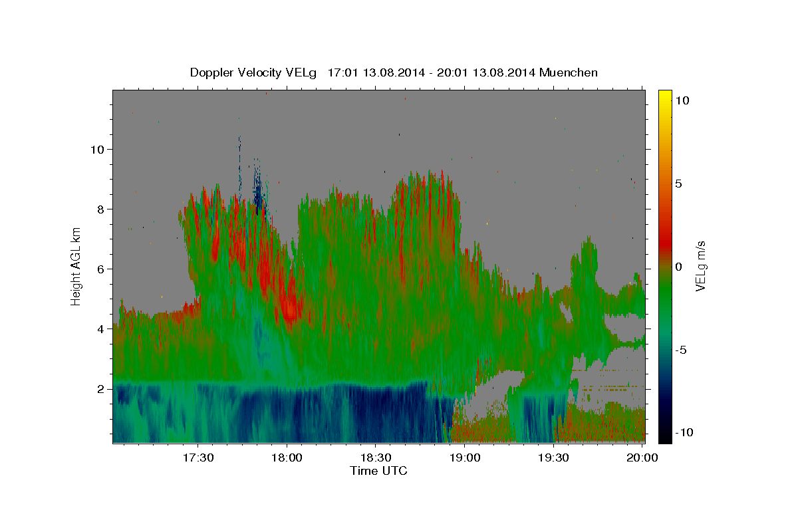Click the 19:00 time tick label

click(464, 458)
